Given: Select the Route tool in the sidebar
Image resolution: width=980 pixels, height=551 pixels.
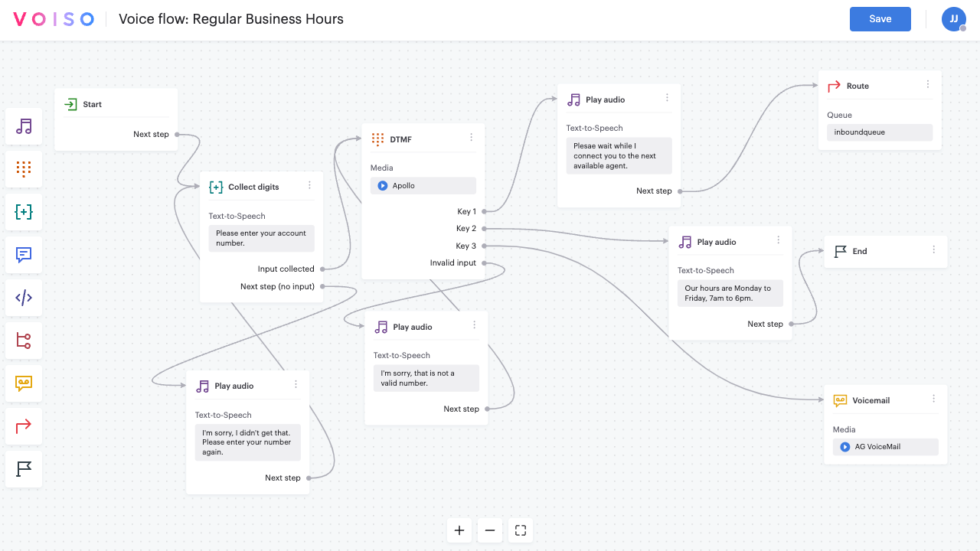Looking at the screenshot, I should tap(24, 426).
